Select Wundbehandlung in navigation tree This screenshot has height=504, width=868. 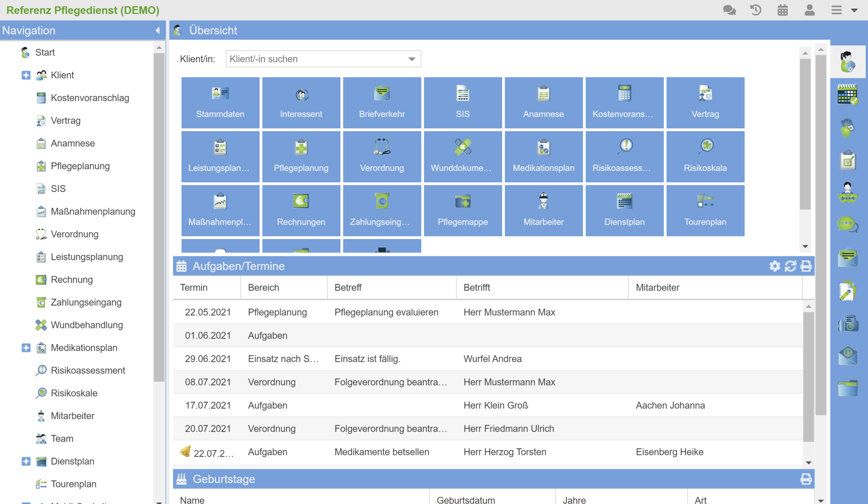click(x=86, y=325)
